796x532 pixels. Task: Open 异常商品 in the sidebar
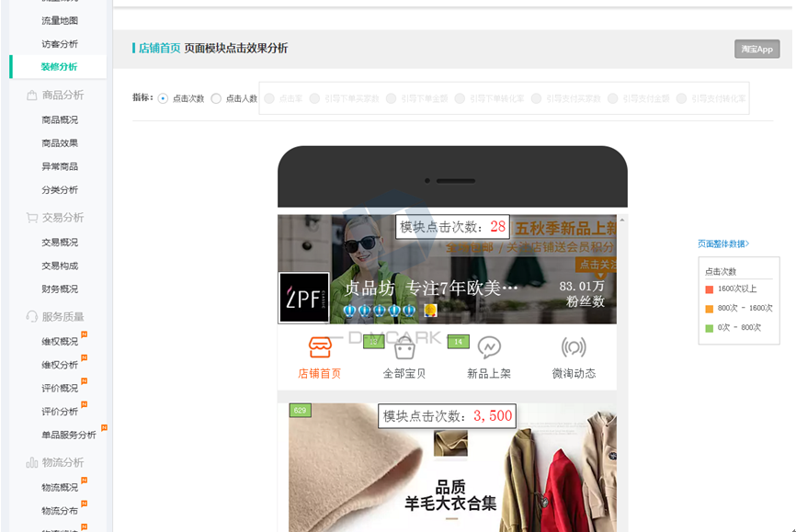[x=60, y=166]
